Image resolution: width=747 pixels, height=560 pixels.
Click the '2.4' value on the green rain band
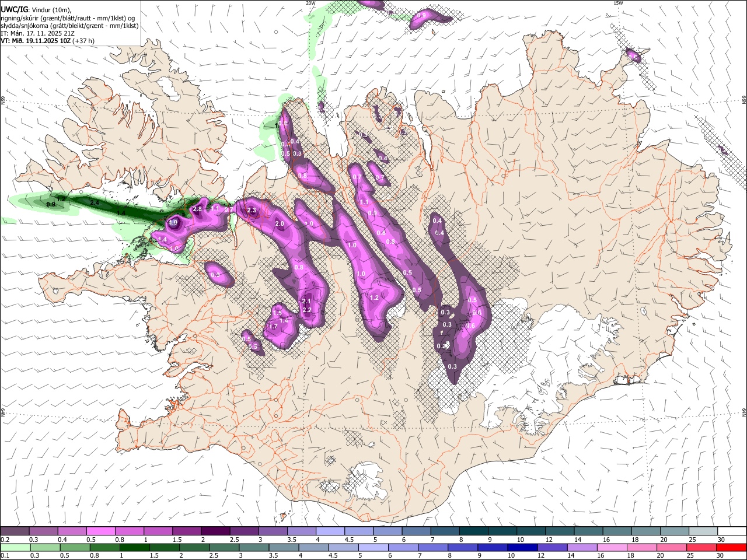pyautogui.click(x=95, y=202)
